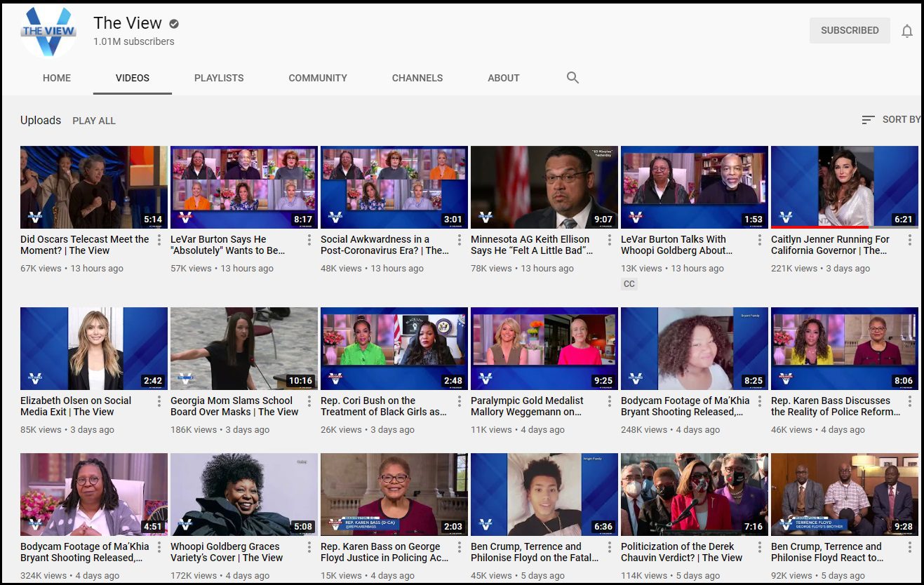Expand the SORT BY dropdown
Viewport: 924px width, 585px height.
[891, 120]
